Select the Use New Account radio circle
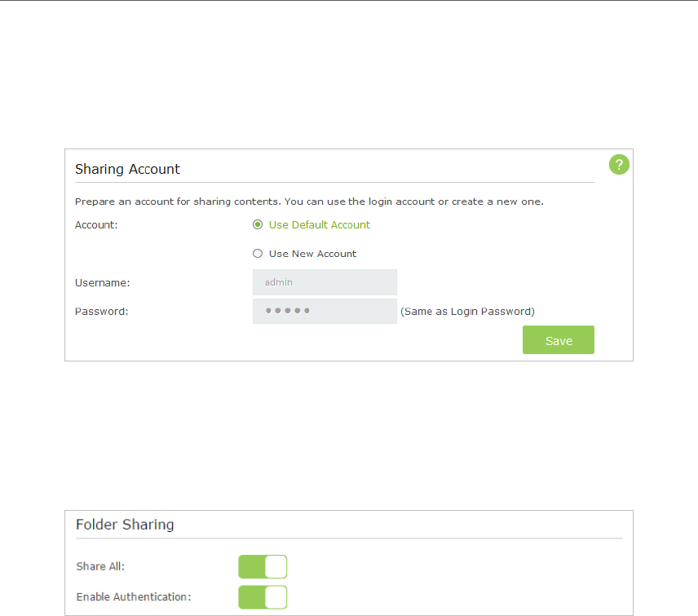 coord(258,254)
